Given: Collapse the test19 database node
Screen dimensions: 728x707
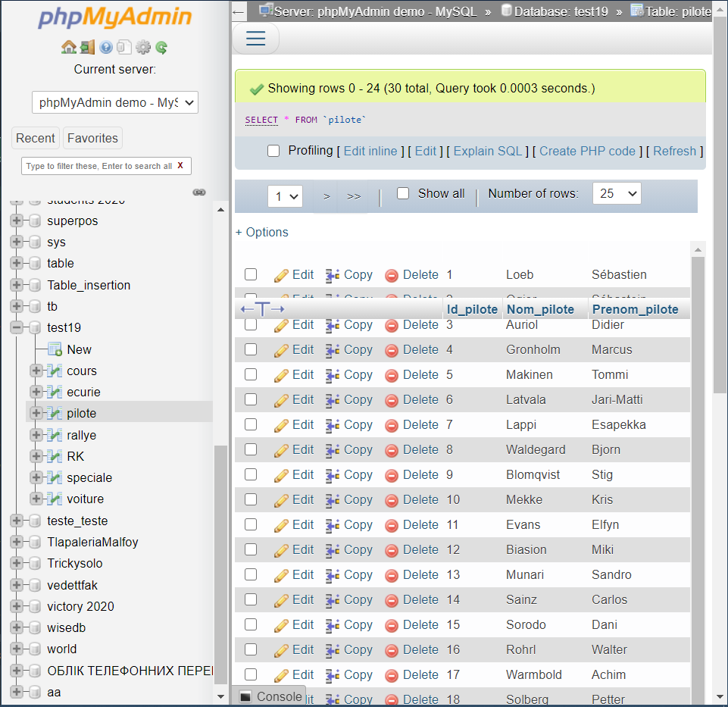Looking at the screenshot, I should pyautogui.click(x=16, y=327).
